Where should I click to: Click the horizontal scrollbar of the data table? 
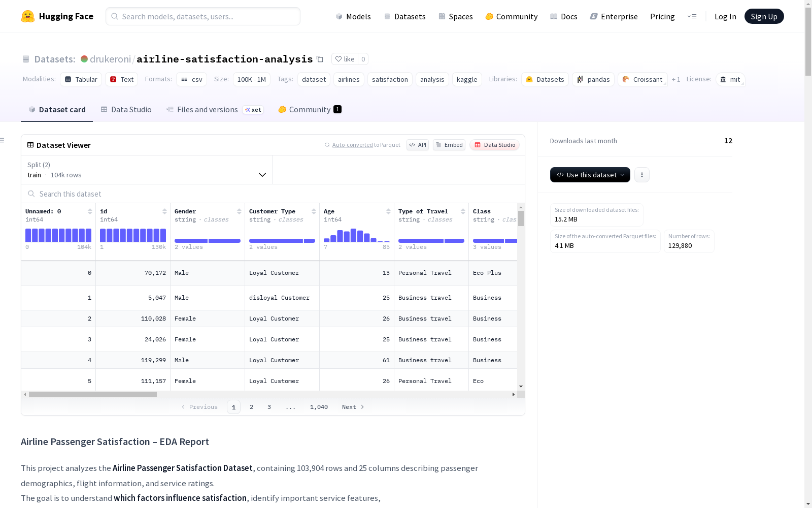[93, 394]
